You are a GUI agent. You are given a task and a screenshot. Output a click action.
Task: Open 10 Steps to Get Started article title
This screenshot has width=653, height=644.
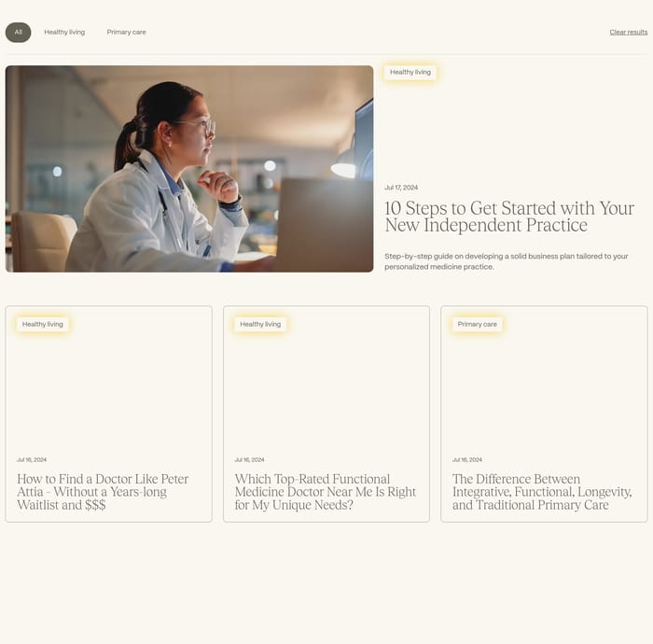[509, 217]
